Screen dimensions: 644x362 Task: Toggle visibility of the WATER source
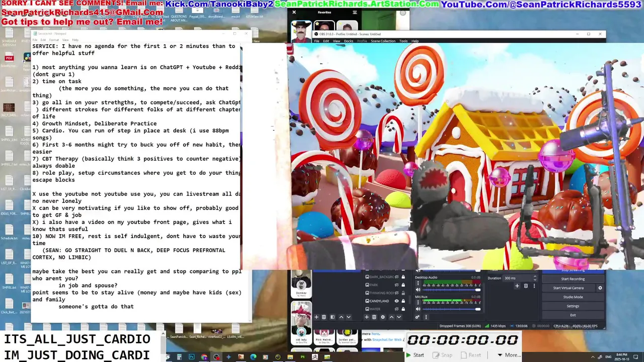point(396,309)
